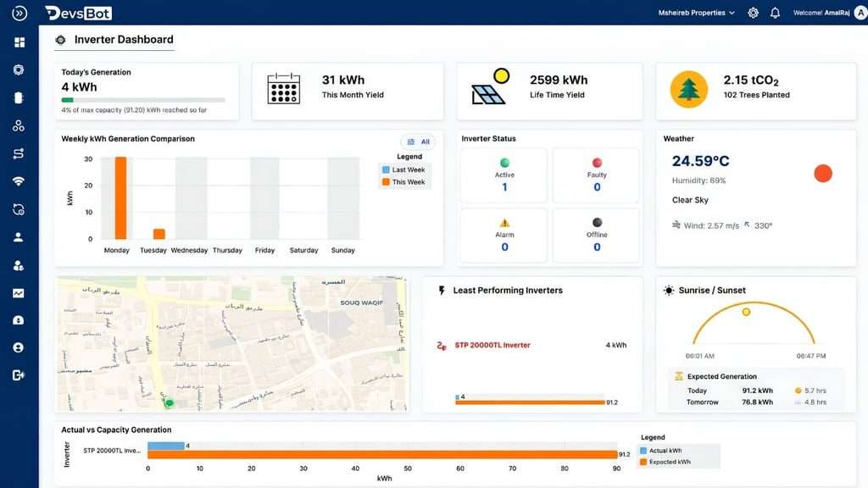Click Monday's orange bar in weekly chart
The height and width of the screenshot is (488, 868).
[x=120, y=198]
